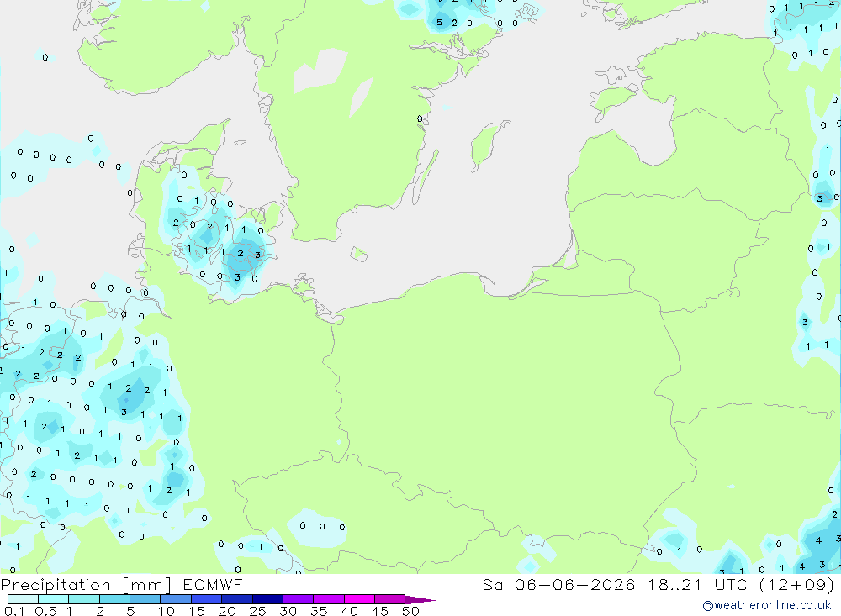This screenshot has height=616, width=841.
Task: Click the "Precipitation [mm]" title text
Action: [86, 585]
